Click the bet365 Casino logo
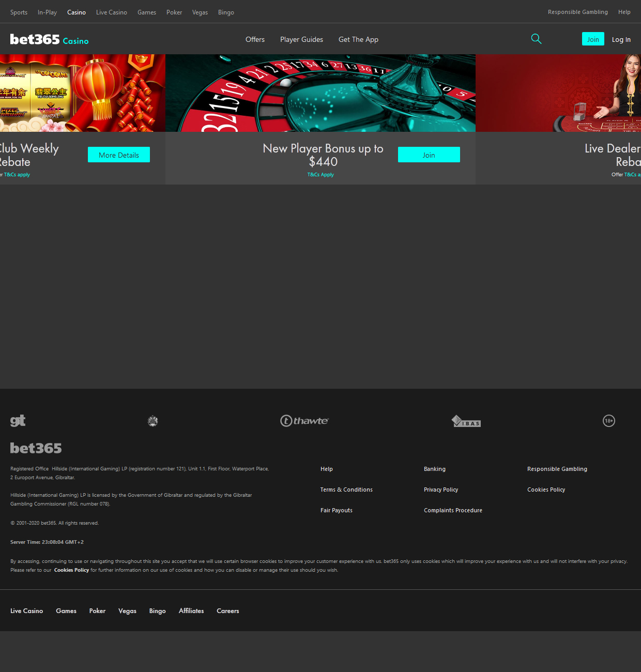 coord(50,40)
